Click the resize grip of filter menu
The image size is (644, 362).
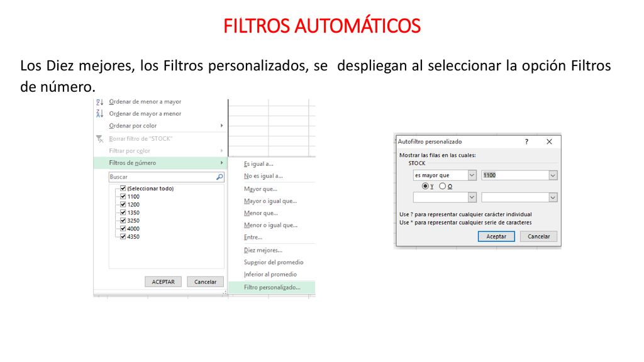click(x=225, y=293)
